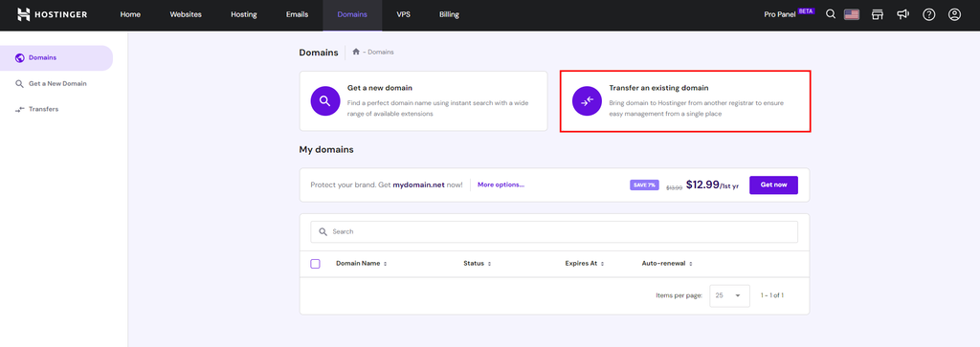Switch to the Hosting menu tab
The image size is (980, 347).
click(x=244, y=14)
